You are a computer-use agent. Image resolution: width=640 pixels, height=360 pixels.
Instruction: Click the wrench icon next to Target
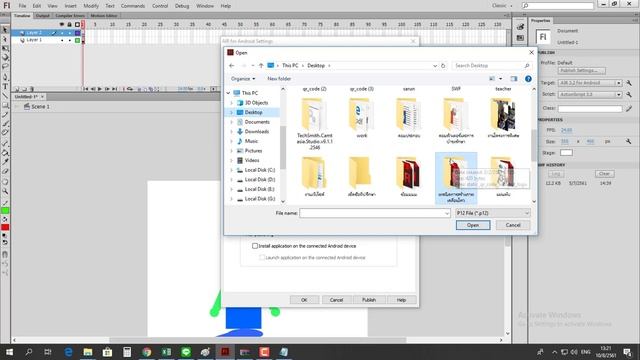tap(629, 82)
